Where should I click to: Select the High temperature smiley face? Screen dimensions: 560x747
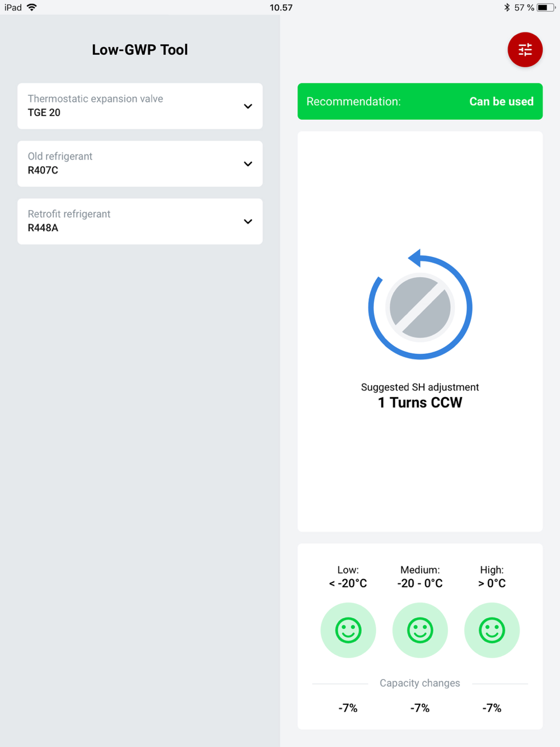[492, 630]
